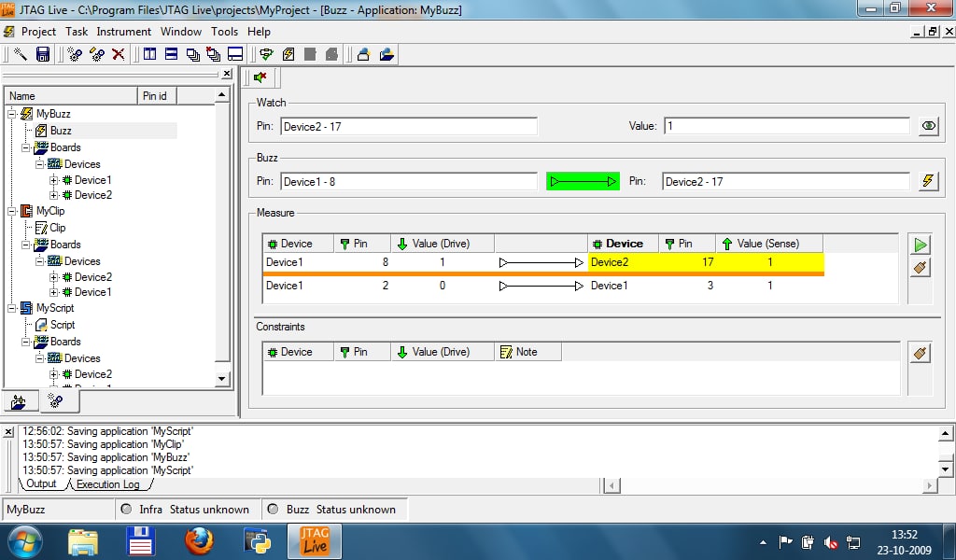This screenshot has height=560, width=956.
Task: Run Measure with green play button
Action: (921, 245)
